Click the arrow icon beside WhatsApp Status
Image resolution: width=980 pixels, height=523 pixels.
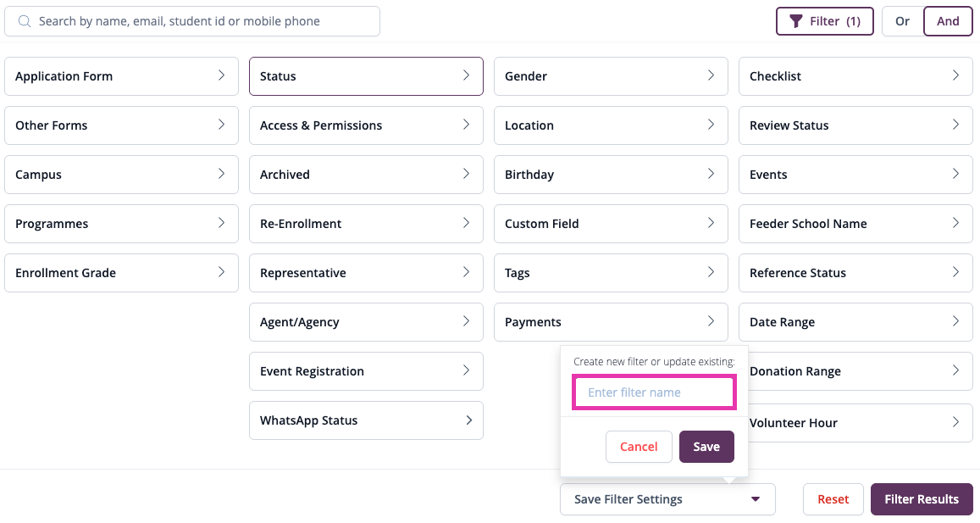coord(468,420)
